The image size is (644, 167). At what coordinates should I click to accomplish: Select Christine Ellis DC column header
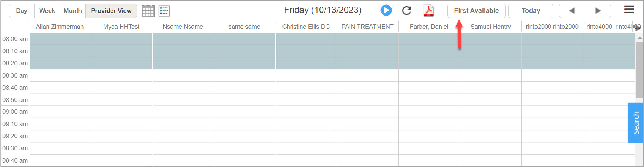tap(306, 27)
